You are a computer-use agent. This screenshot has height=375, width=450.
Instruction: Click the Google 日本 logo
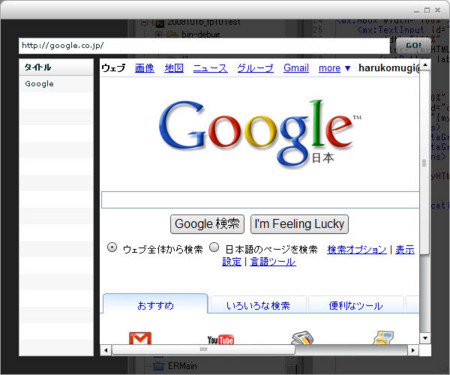pyautogui.click(x=260, y=133)
